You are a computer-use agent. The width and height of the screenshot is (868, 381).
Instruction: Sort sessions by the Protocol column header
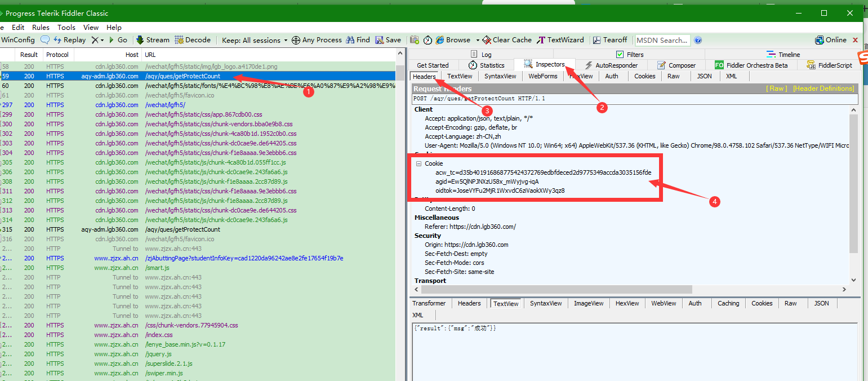57,55
